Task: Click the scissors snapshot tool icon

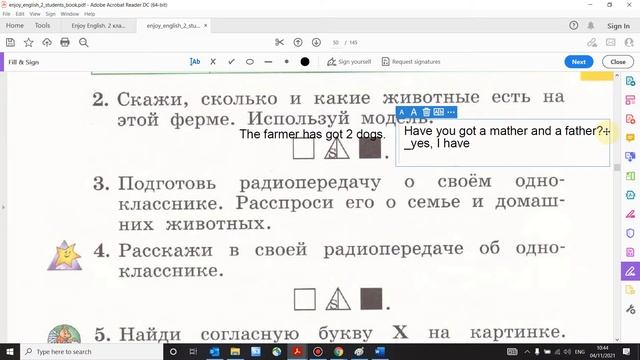Action: [x=280, y=42]
